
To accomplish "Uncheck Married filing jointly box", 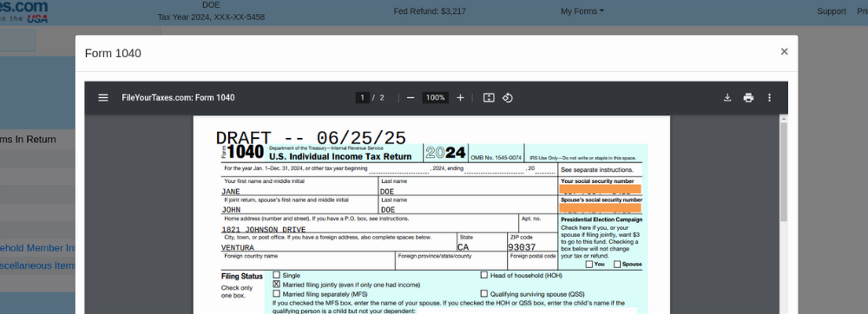I will click(276, 285).
